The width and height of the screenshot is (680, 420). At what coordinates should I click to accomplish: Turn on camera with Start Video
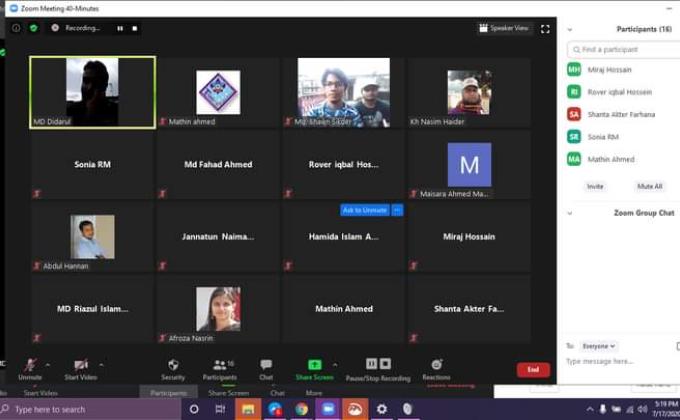(x=80, y=365)
